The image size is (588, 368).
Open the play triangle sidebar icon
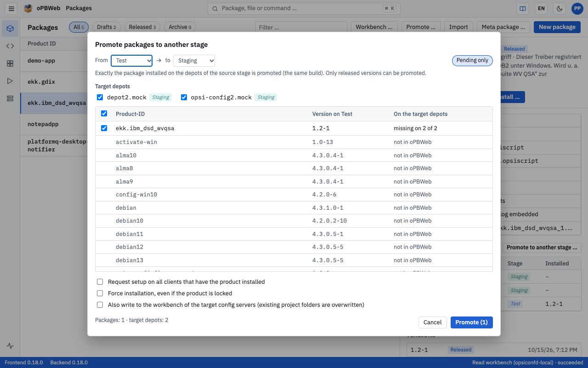pos(10,81)
